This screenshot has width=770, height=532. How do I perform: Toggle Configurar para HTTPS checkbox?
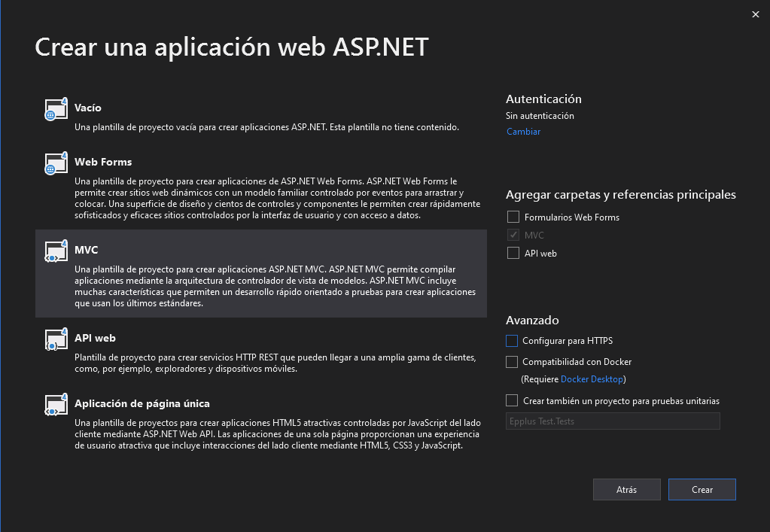tap(512, 341)
